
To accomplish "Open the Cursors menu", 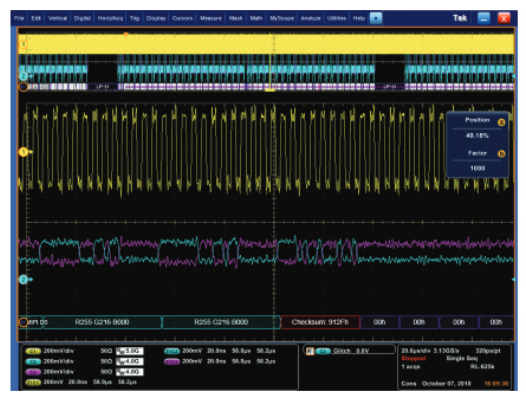I will (x=182, y=18).
